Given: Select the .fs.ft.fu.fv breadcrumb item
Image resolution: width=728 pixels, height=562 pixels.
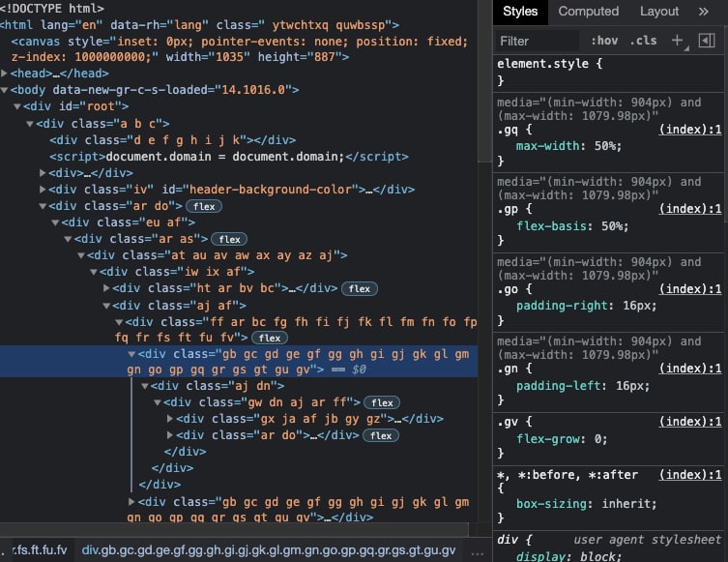Looking at the screenshot, I should point(40,550).
